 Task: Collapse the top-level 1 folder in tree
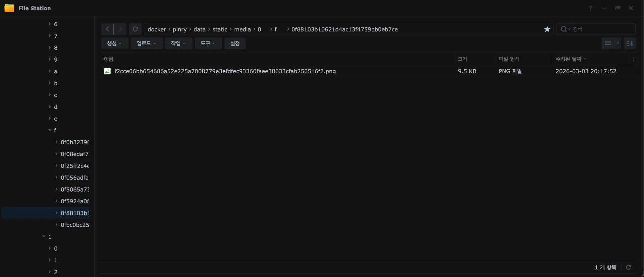pyautogui.click(x=44, y=236)
